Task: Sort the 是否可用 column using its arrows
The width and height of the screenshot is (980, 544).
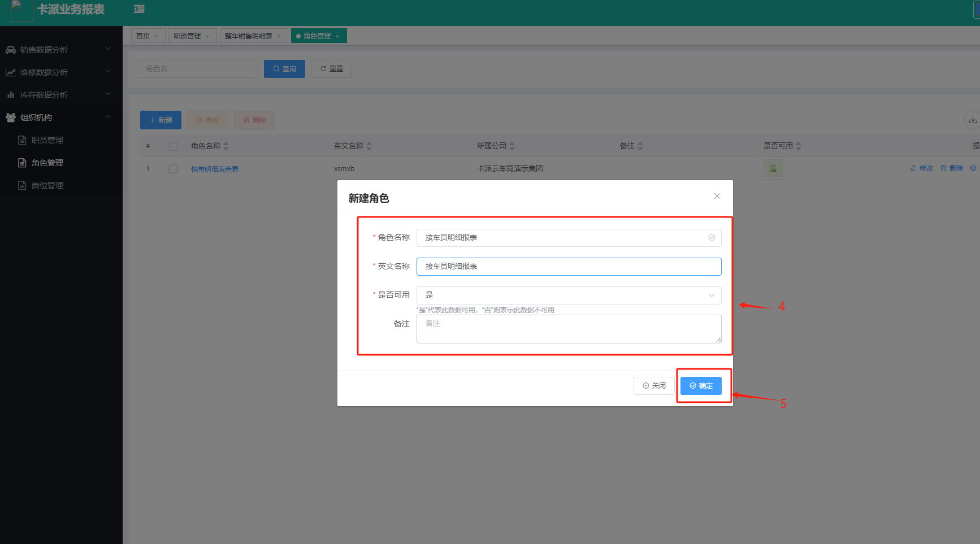Action: click(799, 146)
